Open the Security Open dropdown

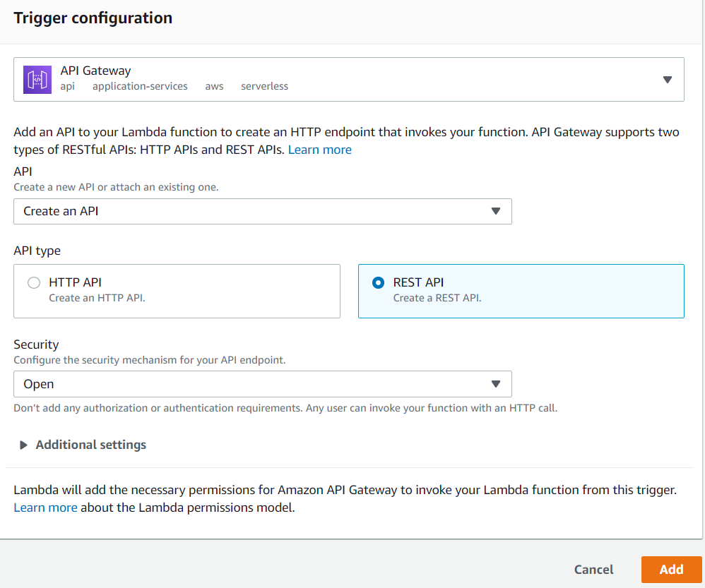coord(263,384)
